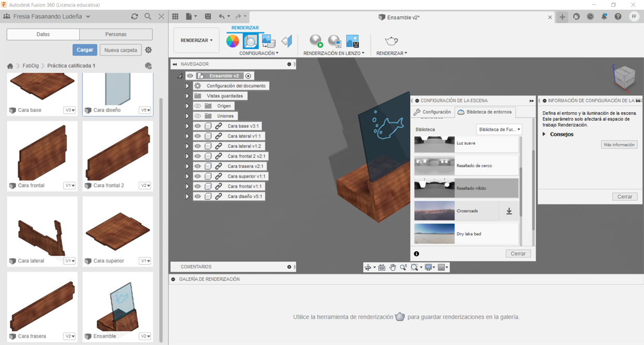Select the Luz suave environment

point(466,144)
